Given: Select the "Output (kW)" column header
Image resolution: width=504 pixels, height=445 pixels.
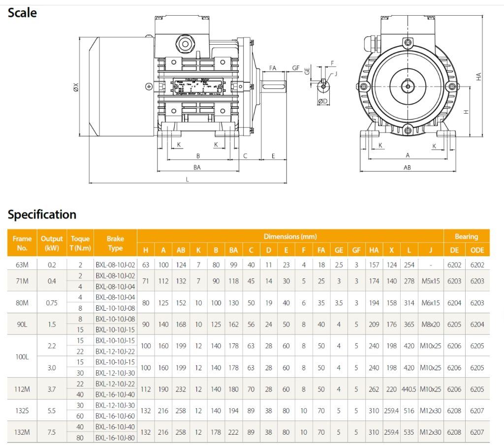Looking at the screenshot, I should click(x=52, y=243).
